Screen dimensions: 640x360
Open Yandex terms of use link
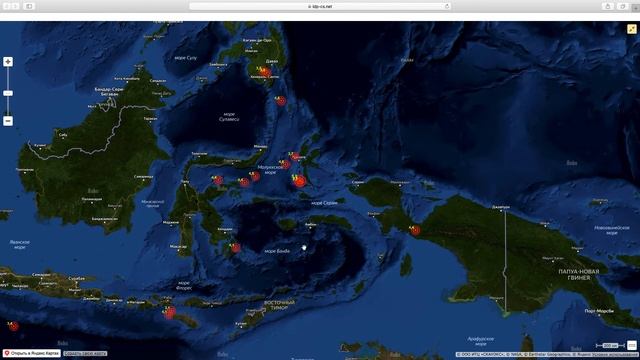[x=616, y=355]
